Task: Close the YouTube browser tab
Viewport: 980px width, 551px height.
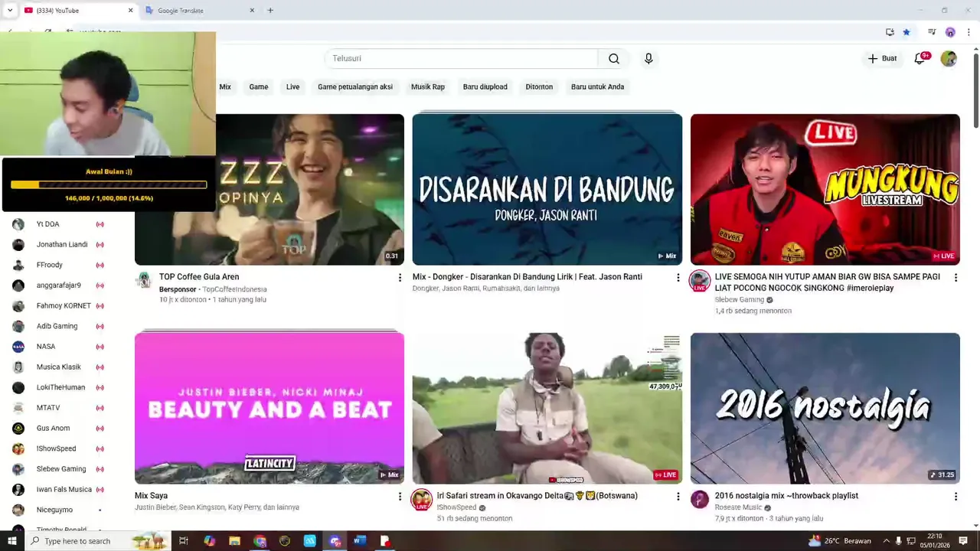Action: pos(130,11)
